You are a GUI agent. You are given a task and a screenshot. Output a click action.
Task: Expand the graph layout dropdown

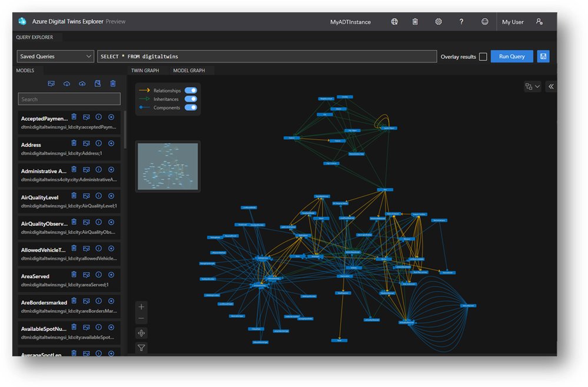coord(532,87)
